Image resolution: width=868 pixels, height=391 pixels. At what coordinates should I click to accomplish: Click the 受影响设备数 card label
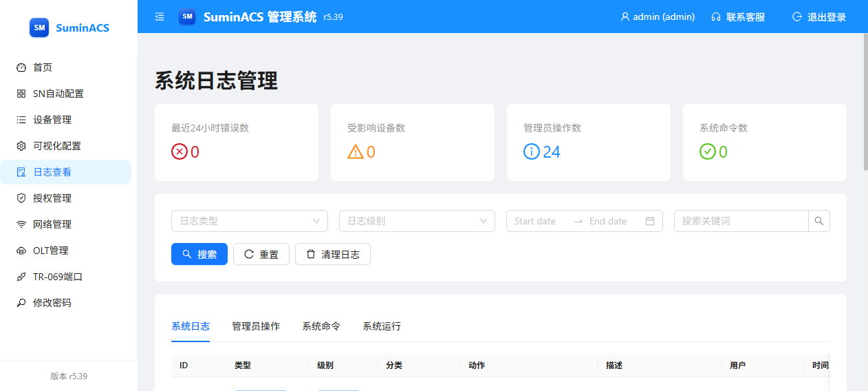click(x=376, y=128)
